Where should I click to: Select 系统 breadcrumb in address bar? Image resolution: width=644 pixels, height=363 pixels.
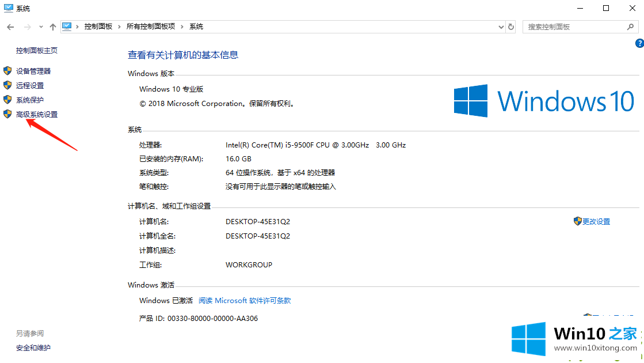click(x=196, y=27)
